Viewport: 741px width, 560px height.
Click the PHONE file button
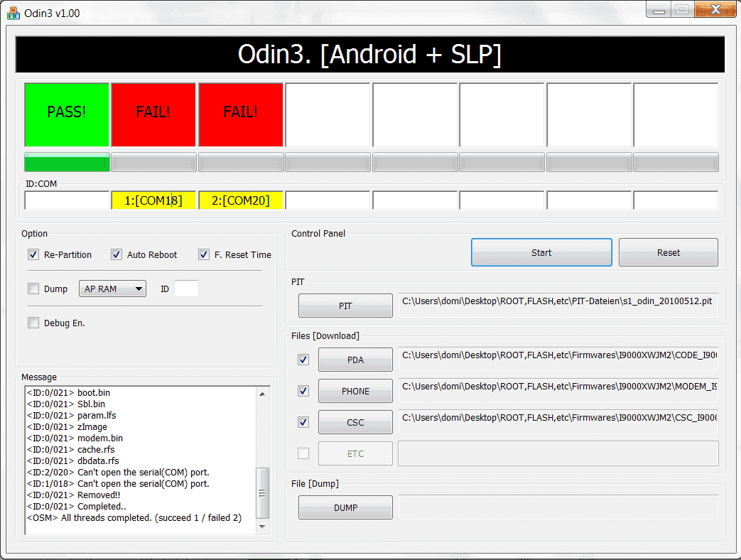tap(355, 391)
